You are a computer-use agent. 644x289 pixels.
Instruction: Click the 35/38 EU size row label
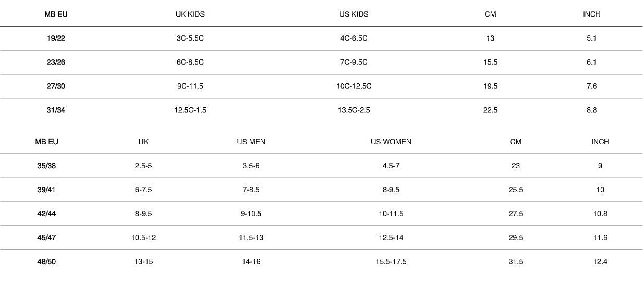pyautogui.click(x=46, y=166)
